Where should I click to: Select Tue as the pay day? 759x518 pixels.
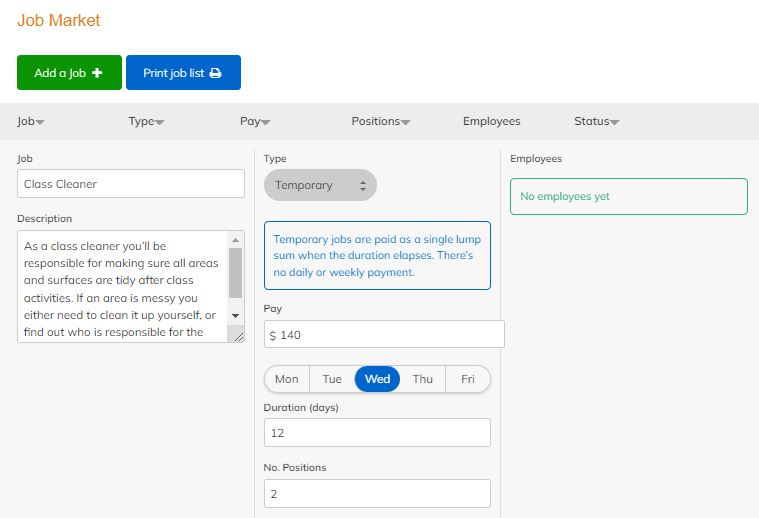point(332,379)
